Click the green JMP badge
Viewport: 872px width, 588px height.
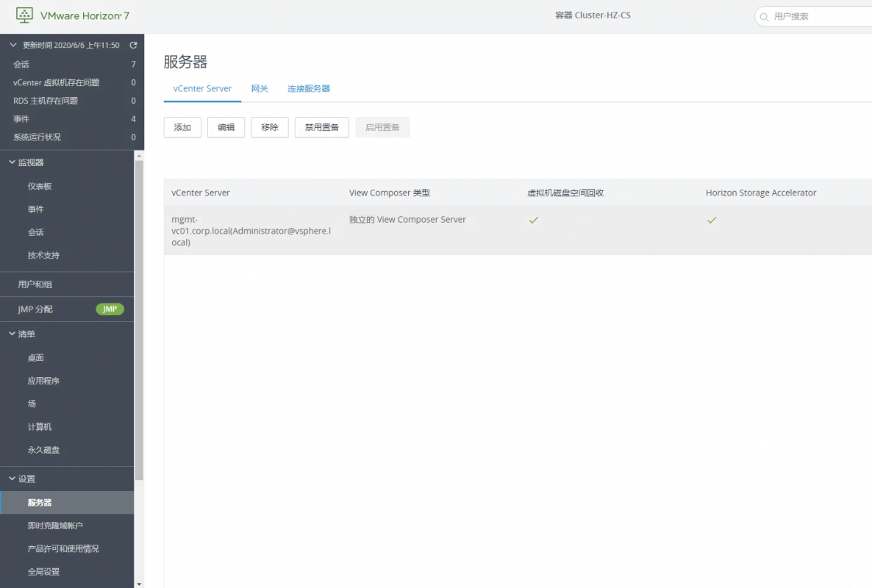[x=110, y=309]
